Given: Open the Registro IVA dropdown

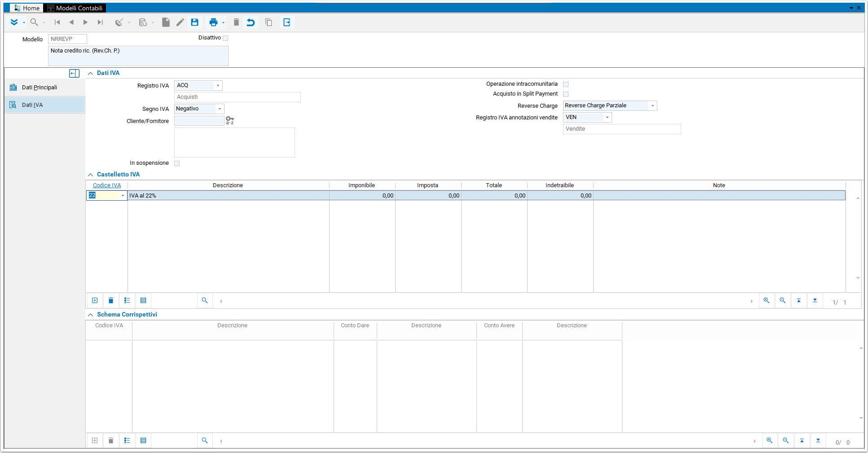Looking at the screenshot, I should click(x=218, y=85).
